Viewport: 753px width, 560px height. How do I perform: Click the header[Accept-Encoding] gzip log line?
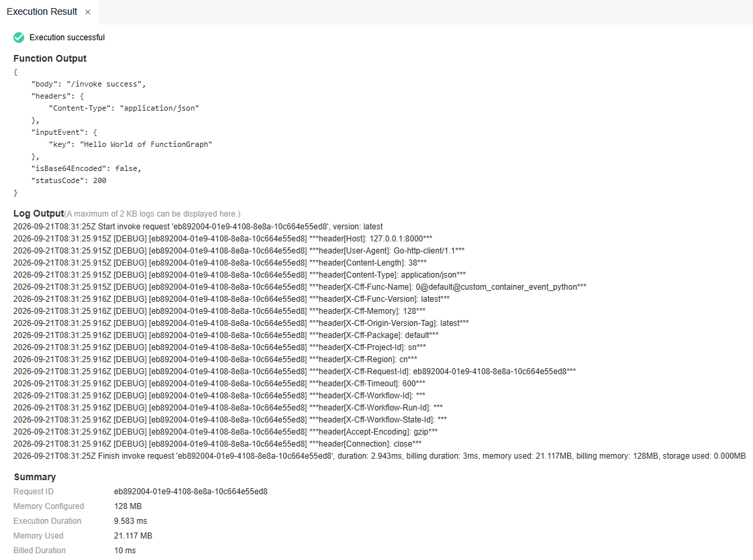(225, 431)
